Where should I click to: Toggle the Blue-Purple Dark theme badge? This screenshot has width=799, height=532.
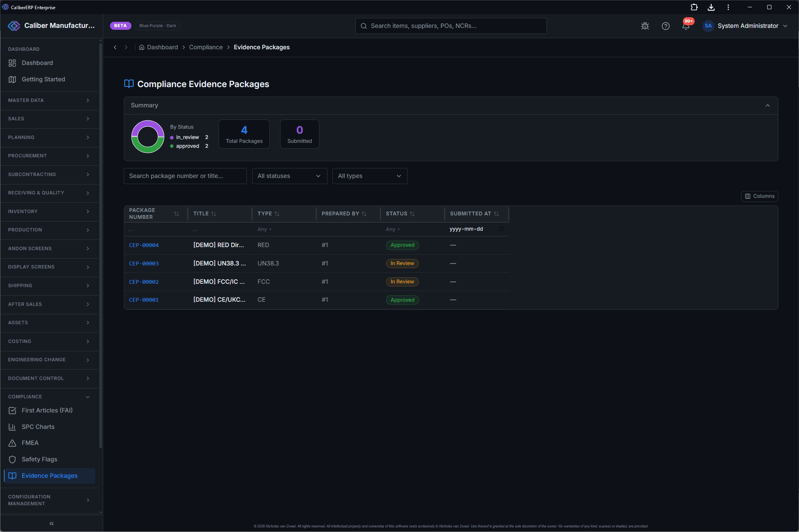tap(158, 26)
